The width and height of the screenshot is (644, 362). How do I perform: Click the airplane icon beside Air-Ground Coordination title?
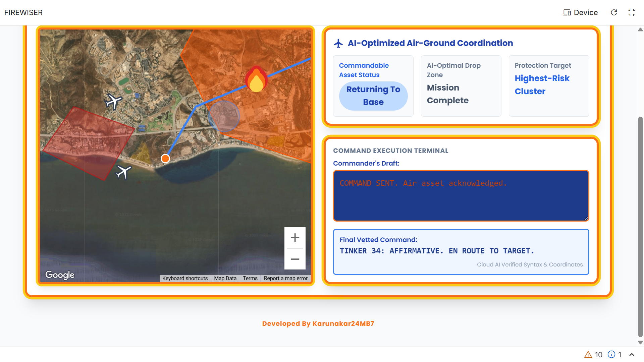338,43
